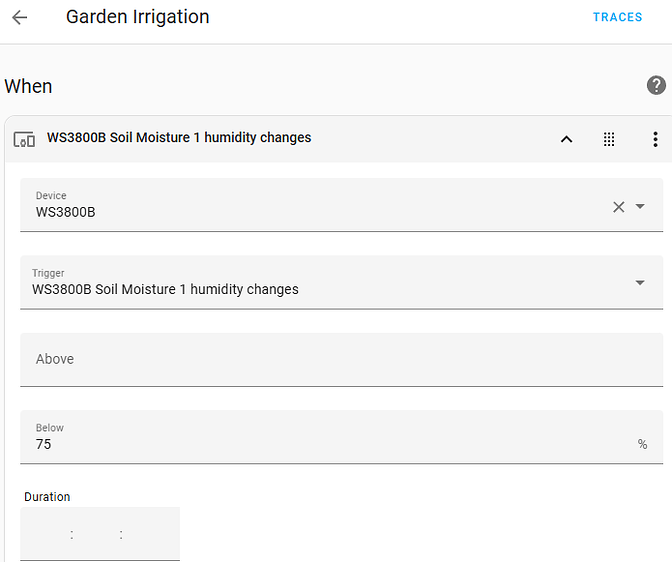Image resolution: width=672 pixels, height=562 pixels.
Task: Click the trigger card header title
Action: point(179,138)
